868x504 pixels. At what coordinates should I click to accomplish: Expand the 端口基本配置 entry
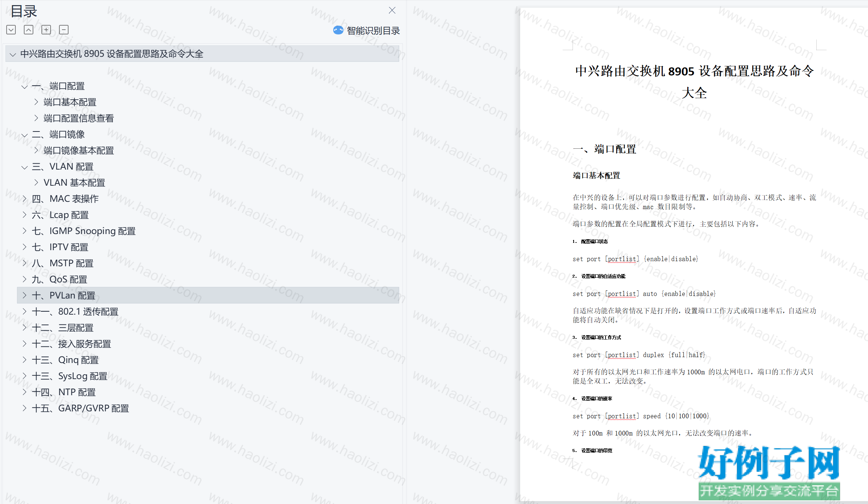[x=36, y=102]
